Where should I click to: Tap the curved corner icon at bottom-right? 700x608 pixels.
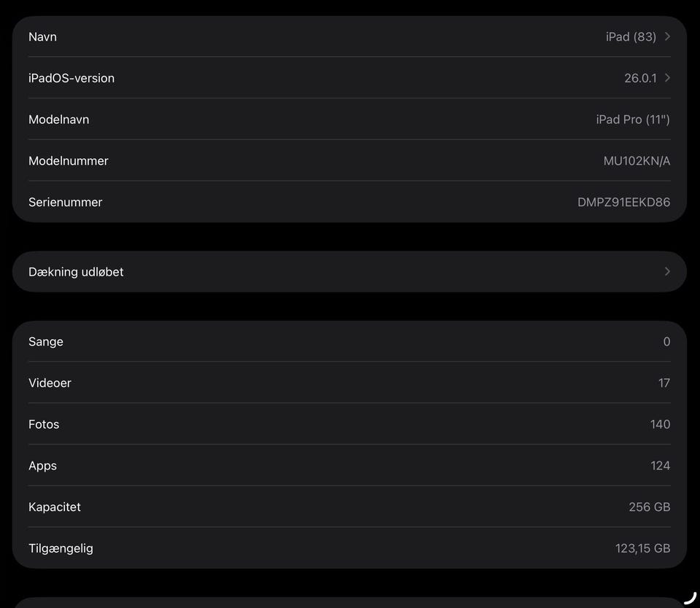690,598
